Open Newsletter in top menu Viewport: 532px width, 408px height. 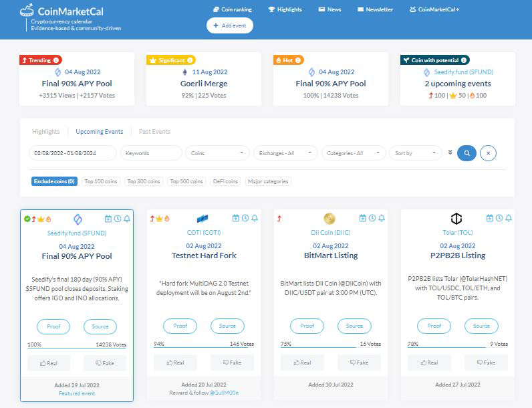[375, 9]
